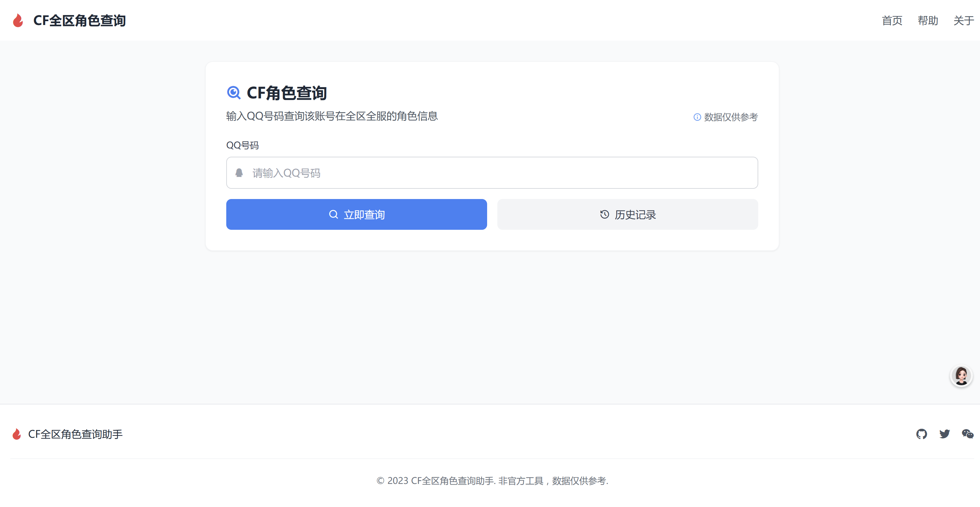This screenshot has width=980, height=507.
Task: Click the subtitle 输入QQ号码查询该账号在全区全服的角色信息
Action: pos(332,116)
